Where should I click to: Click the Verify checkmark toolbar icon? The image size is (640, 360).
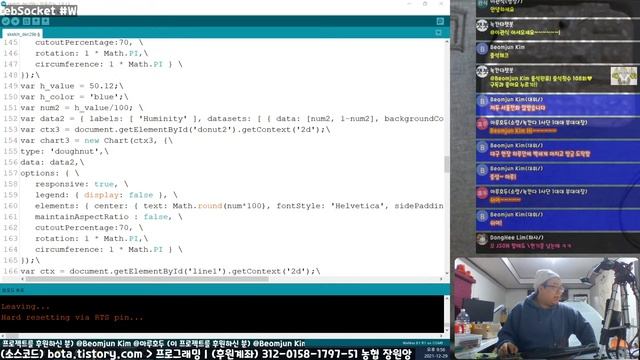[x=5, y=21]
